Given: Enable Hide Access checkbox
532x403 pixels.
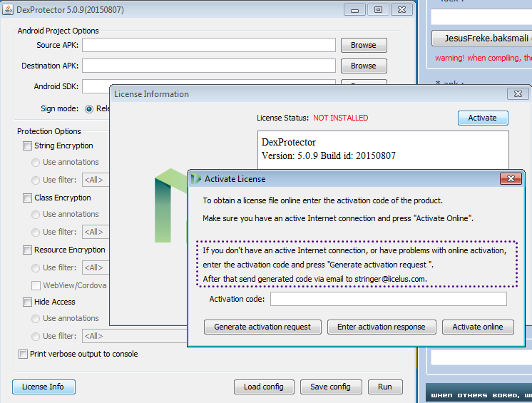Looking at the screenshot, I should coord(27,302).
